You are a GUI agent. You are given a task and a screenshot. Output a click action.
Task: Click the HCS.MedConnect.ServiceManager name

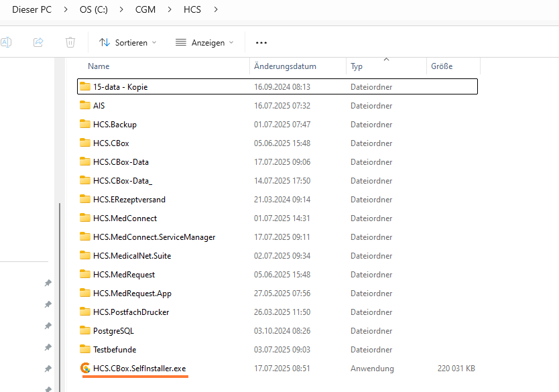(x=154, y=237)
